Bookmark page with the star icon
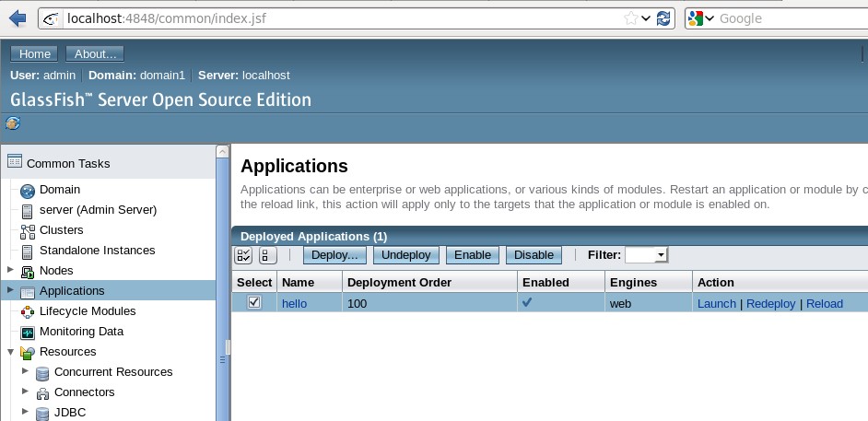The height and width of the screenshot is (421, 868). pyautogui.click(x=630, y=18)
